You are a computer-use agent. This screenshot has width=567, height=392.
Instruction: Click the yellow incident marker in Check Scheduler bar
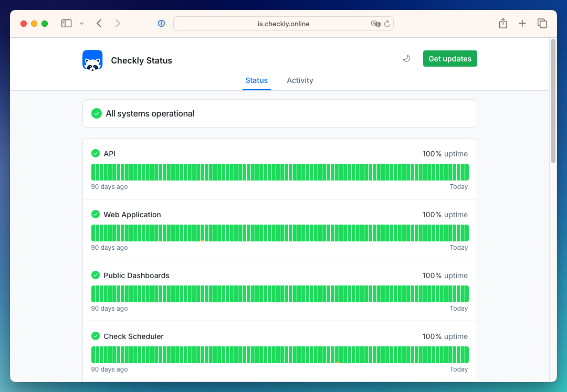tap(337, 362)
